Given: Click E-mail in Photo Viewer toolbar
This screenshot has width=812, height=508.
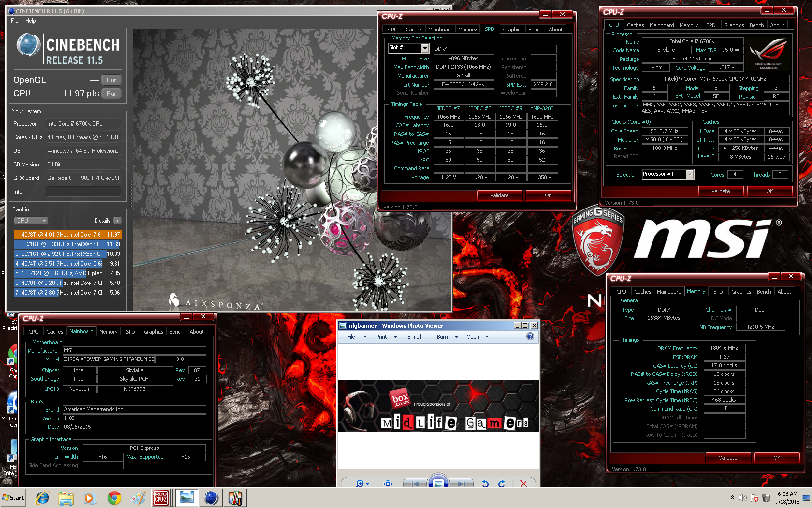Looking at the screenshot, I should (x=414, y=337).
